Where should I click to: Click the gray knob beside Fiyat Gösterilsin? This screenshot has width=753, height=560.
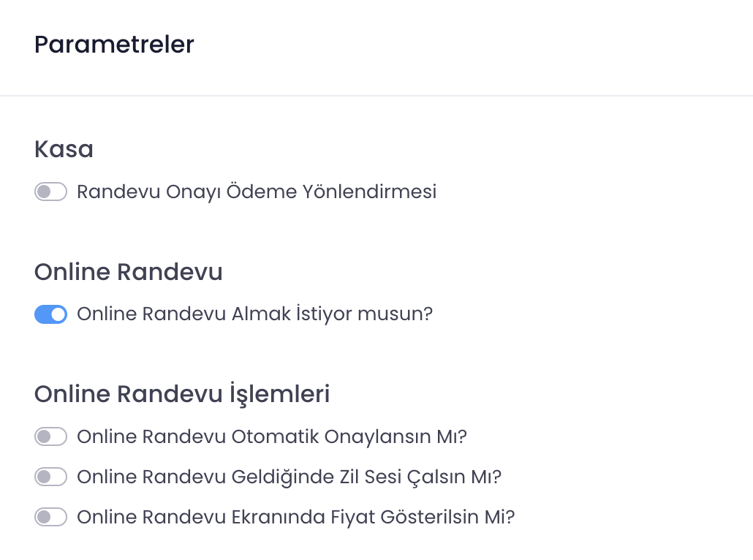click(43, 518)
